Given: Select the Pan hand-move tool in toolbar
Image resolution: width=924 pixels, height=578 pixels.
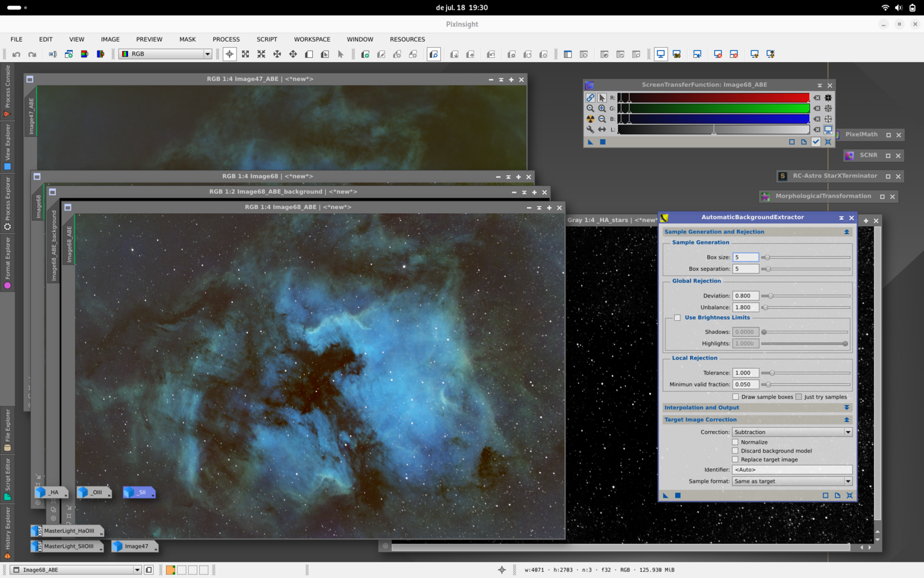Looking at the screenshot, I should tap(293, 54).
